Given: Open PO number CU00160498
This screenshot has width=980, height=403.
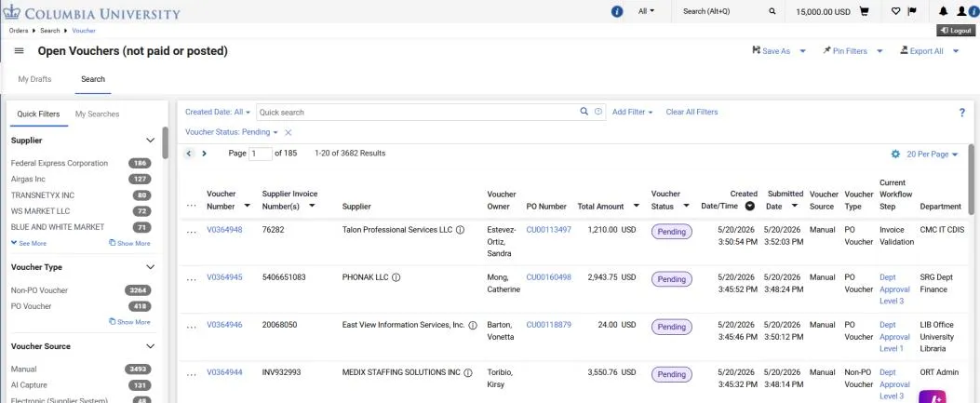Looking at the screenshot, I should coord(549,277).
